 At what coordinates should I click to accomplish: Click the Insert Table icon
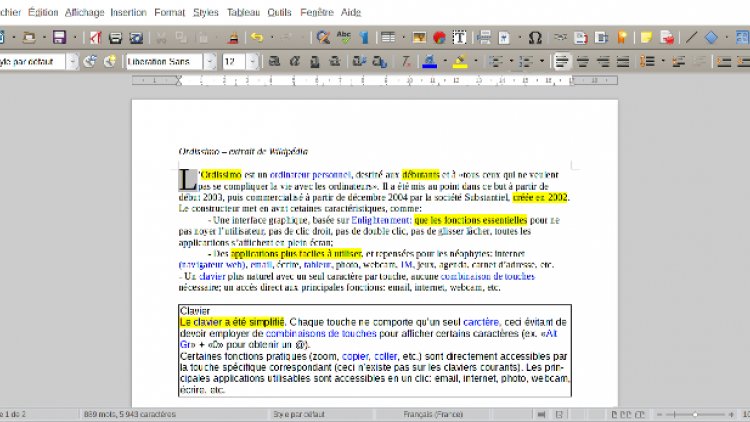[388, 37]
